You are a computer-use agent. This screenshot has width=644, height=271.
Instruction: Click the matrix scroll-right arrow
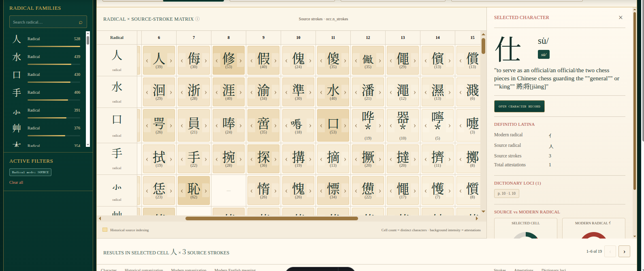(x=477, y=218)
